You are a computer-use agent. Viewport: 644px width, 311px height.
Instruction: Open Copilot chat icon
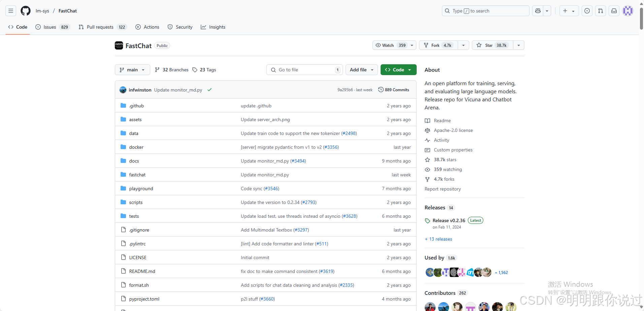click(538, 11)
